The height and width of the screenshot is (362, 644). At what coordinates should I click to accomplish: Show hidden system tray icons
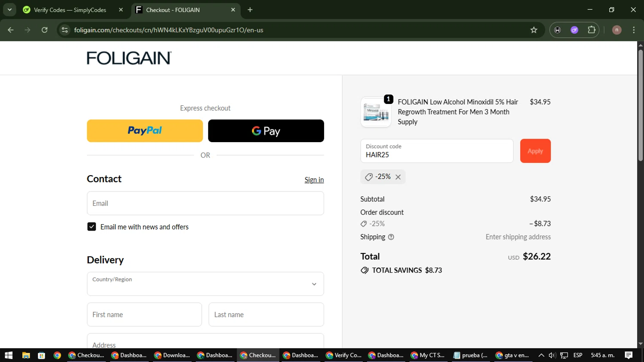(x=541, y=355)
